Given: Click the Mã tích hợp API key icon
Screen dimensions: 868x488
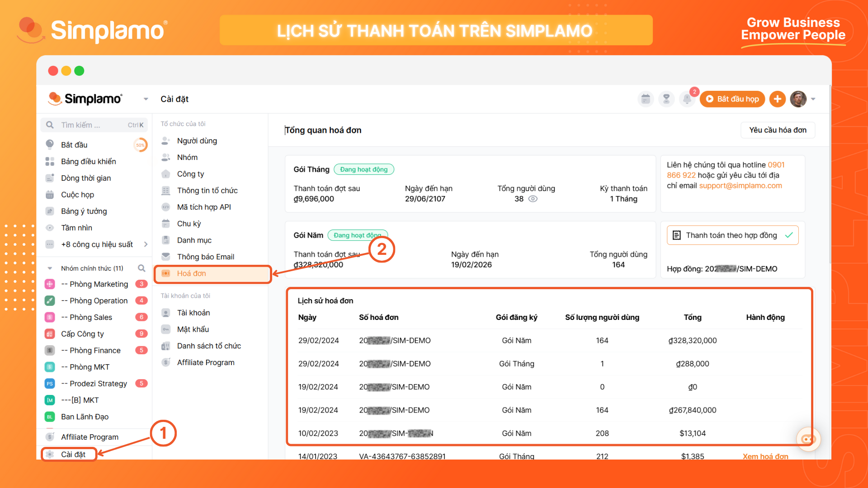Looking at the screenshot, I should pyautogui.click(x=165, y=207).
